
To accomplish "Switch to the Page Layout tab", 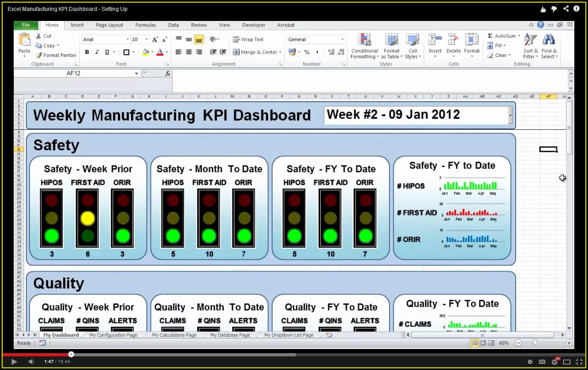I will click(109, 25).
